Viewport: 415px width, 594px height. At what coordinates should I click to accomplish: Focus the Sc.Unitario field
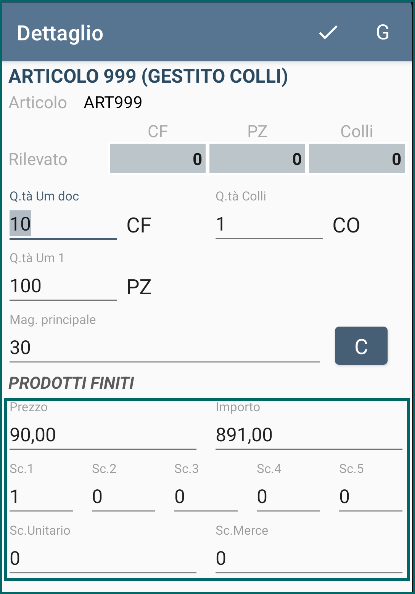tap(103, 558)
